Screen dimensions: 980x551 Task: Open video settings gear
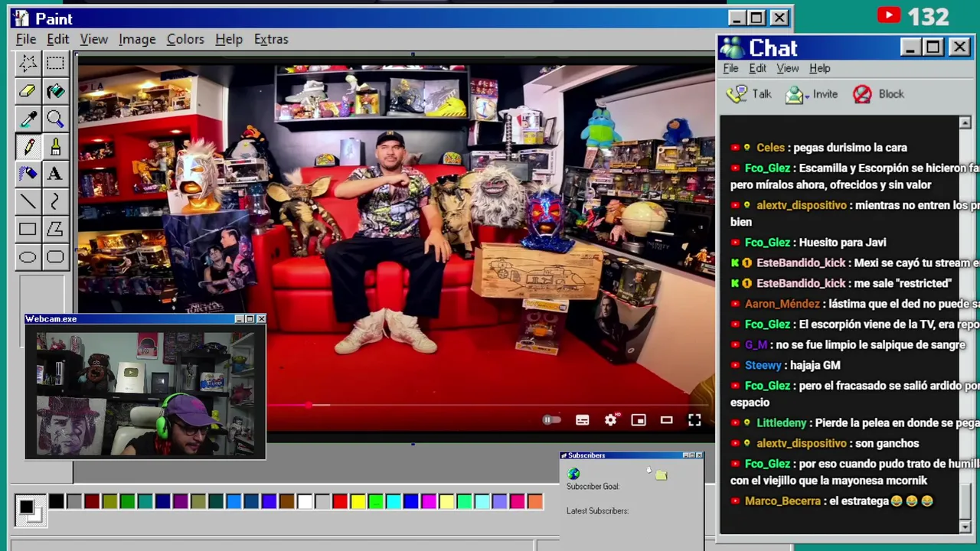(610, 420)
